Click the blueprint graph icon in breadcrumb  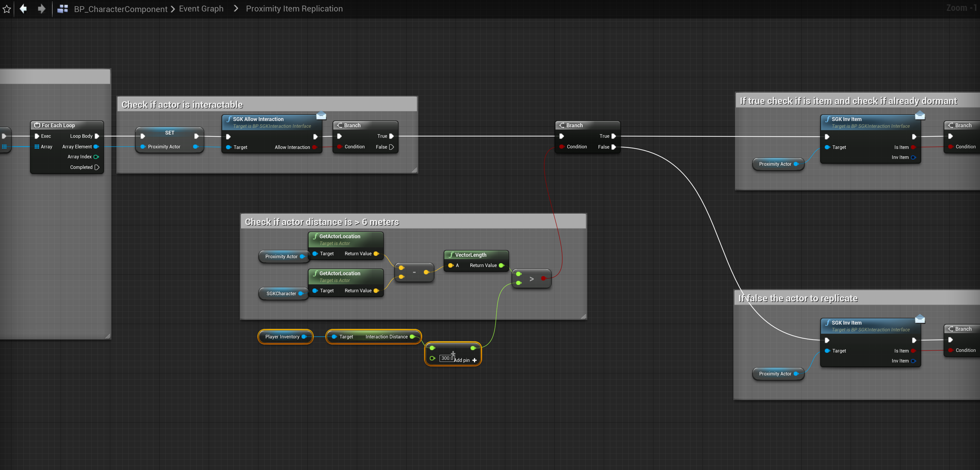pos(63,9)
